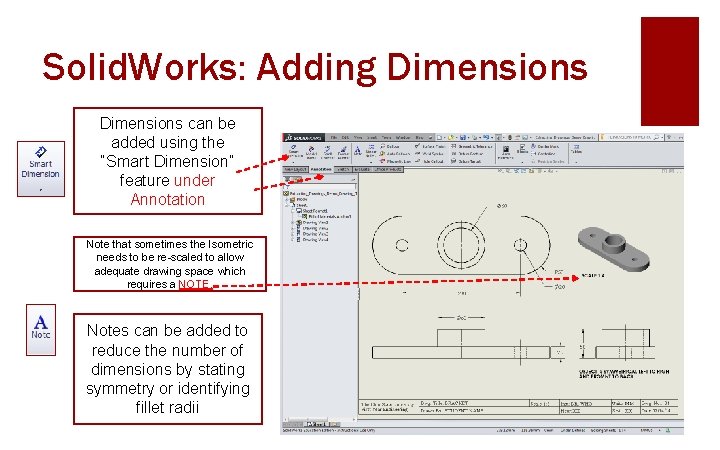Click the Save icon in title bar
Viewport: 720px width, 450px height.
click(463, 137)
